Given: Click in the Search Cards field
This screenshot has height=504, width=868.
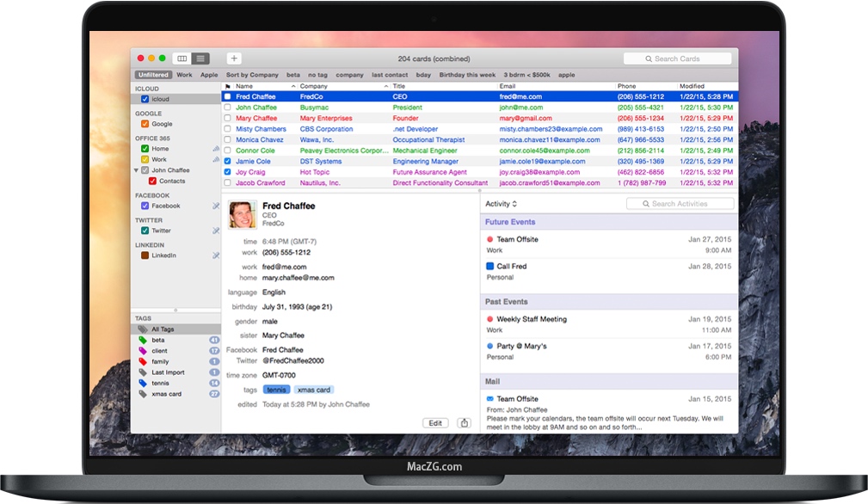Looking at the screenshot, I should tap(678, 58).
